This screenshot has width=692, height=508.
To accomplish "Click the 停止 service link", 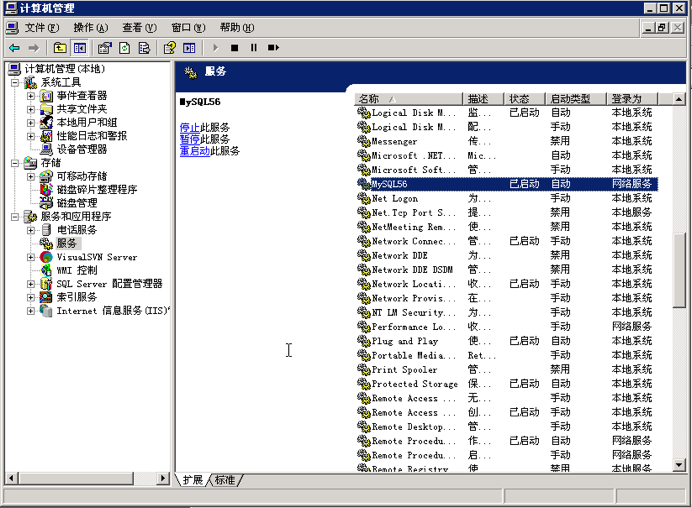I will (189, 128).
